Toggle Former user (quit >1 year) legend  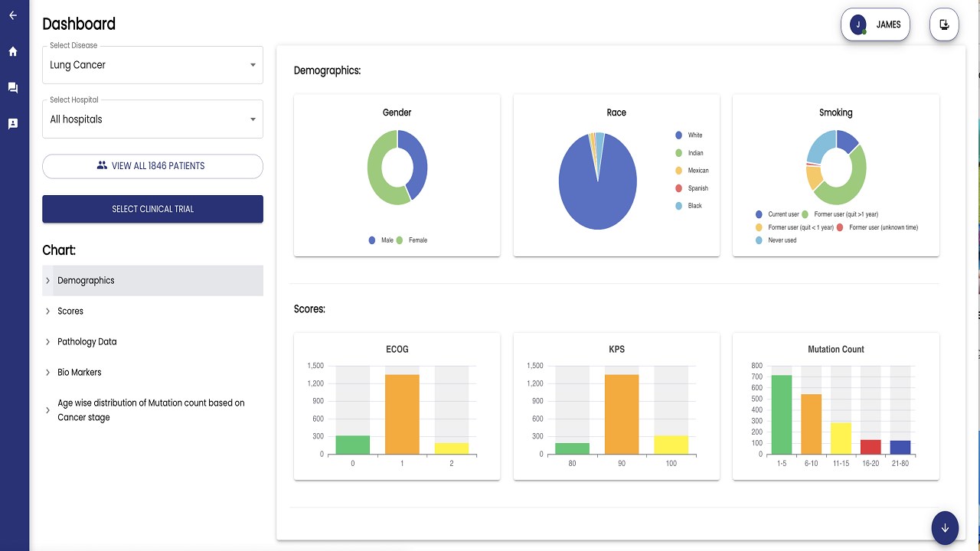coord(839,214)
